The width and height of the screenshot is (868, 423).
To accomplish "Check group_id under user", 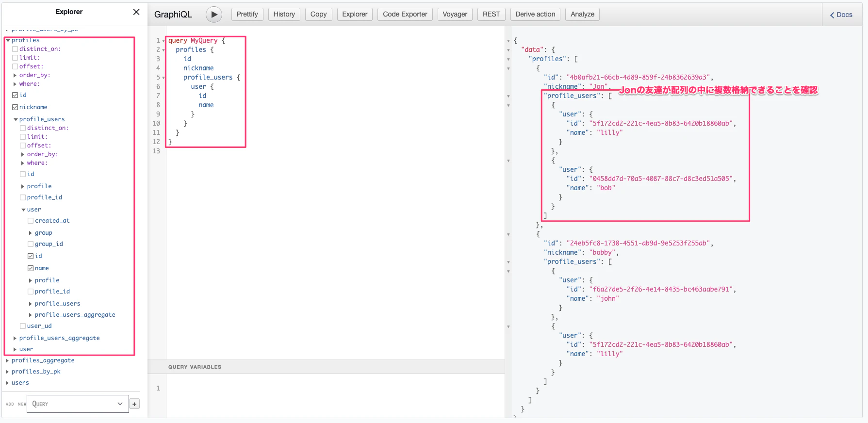I will pos(31,244).
